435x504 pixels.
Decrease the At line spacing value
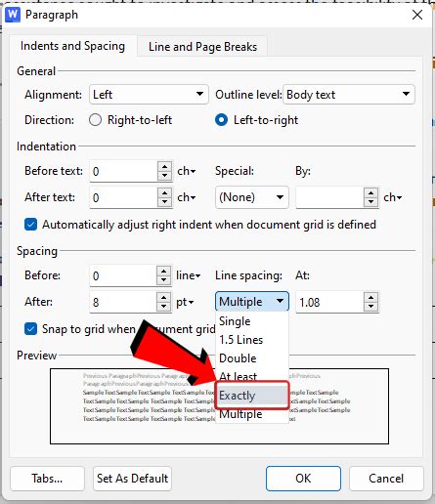click(x=371, y=307)
